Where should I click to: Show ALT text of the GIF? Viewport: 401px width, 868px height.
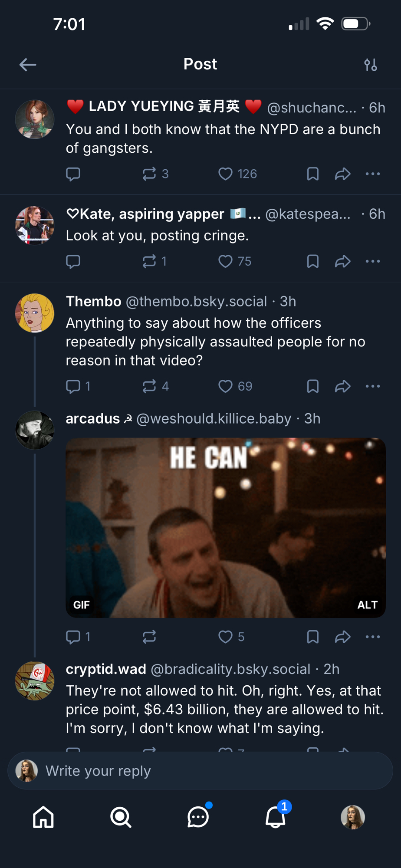367,605
